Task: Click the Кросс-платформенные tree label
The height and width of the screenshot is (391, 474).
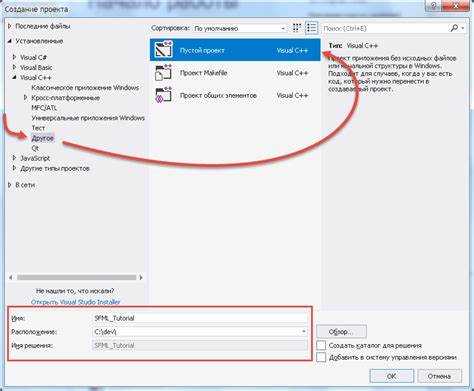Action: pos(66,98)
